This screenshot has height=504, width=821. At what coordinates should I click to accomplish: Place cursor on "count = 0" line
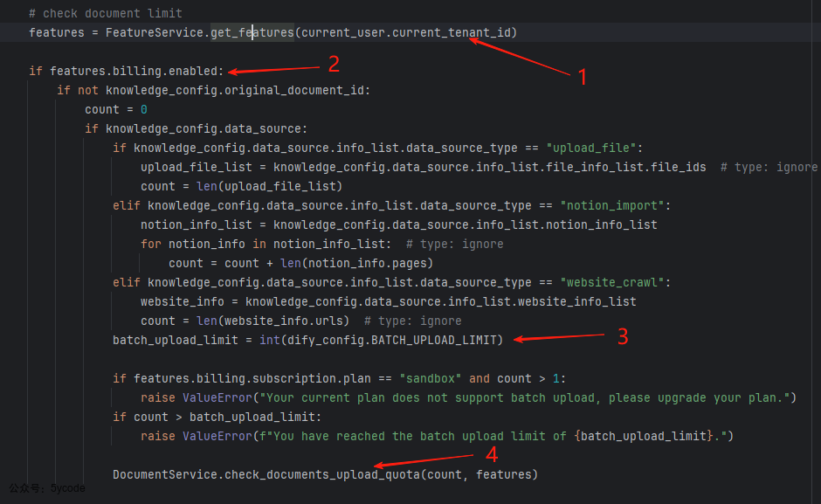[115, 109]
